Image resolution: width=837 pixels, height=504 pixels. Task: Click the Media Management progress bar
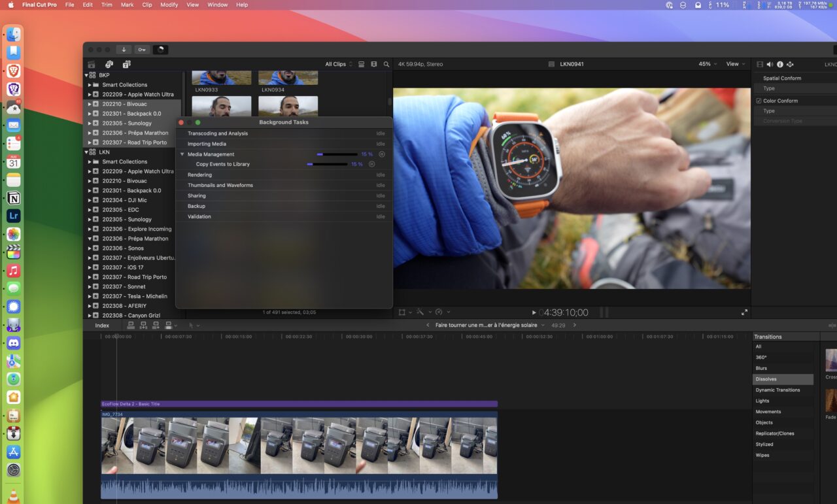[x=337, y=154]
